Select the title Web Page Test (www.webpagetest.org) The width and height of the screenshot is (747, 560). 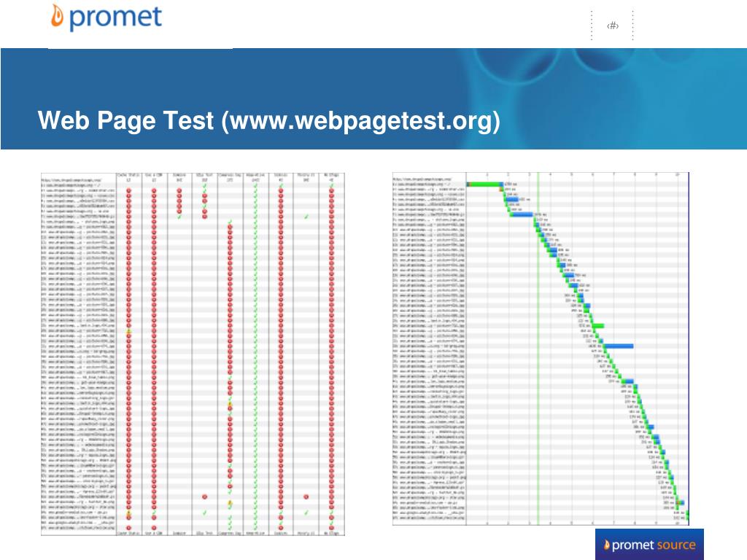coord(269,120)
